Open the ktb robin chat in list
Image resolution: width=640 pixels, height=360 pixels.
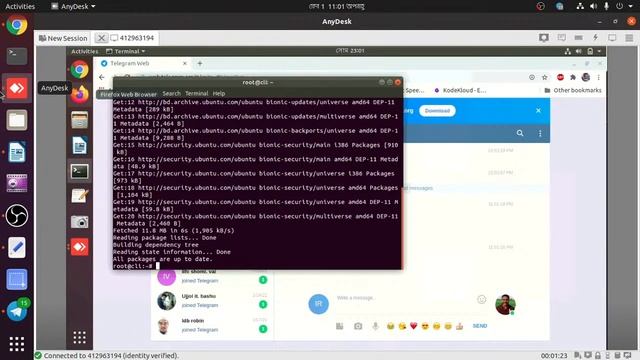pos(212,325)
